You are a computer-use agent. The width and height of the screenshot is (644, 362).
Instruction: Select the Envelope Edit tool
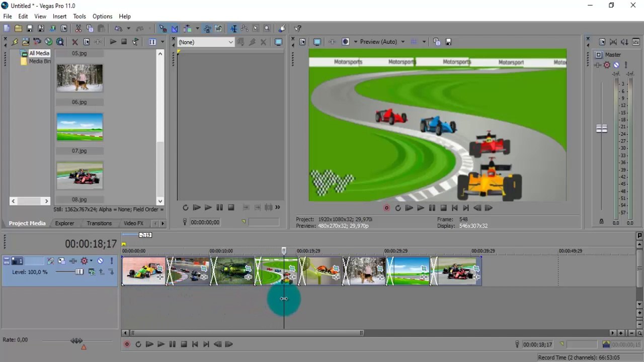click(244, 29)
